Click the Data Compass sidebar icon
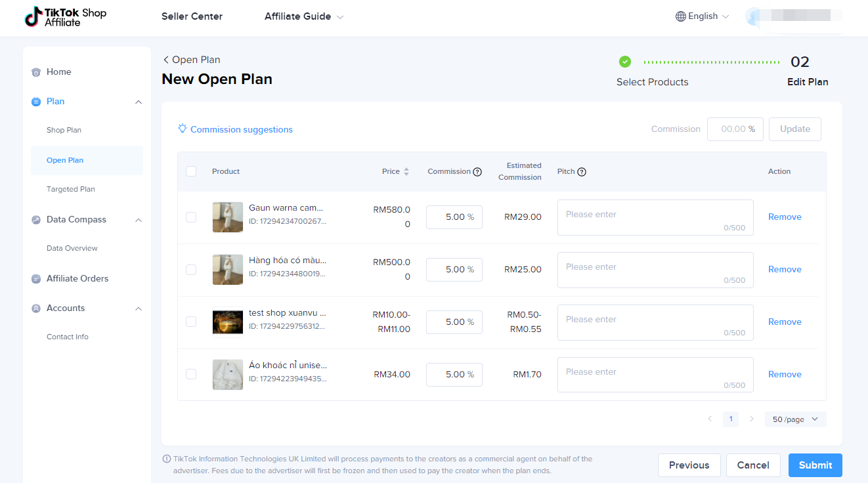The width and height of the screenshot is (868, 483). coord(36,220)
